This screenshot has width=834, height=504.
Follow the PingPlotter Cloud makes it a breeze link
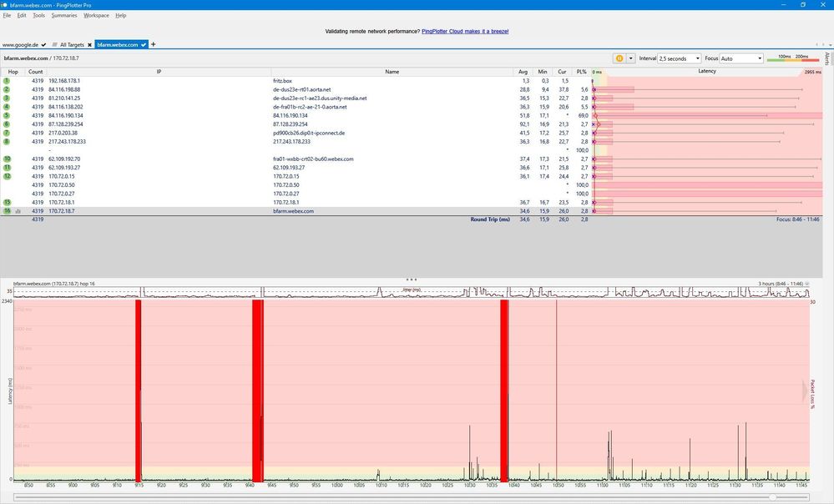[x=465, y=32]
